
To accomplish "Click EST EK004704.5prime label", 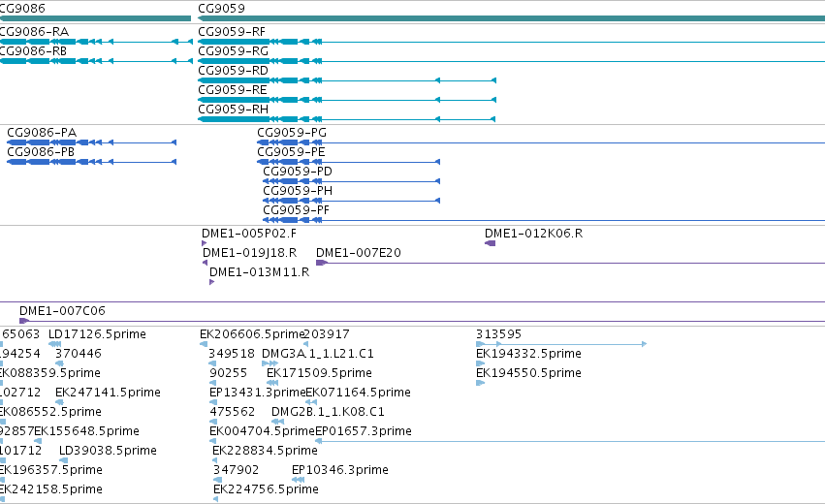I will pos(262,432).
